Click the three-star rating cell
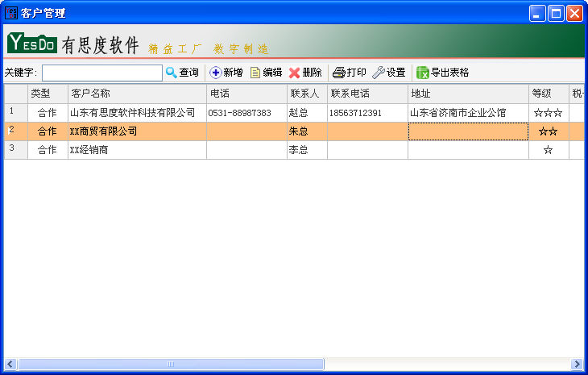This screenshot has width=588, height=375. point(548,113)
